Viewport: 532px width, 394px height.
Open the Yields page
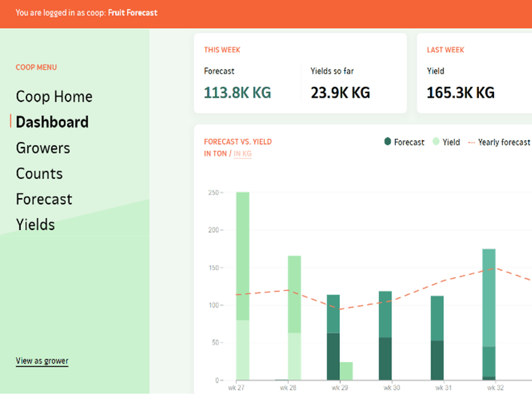coord(35,225)
